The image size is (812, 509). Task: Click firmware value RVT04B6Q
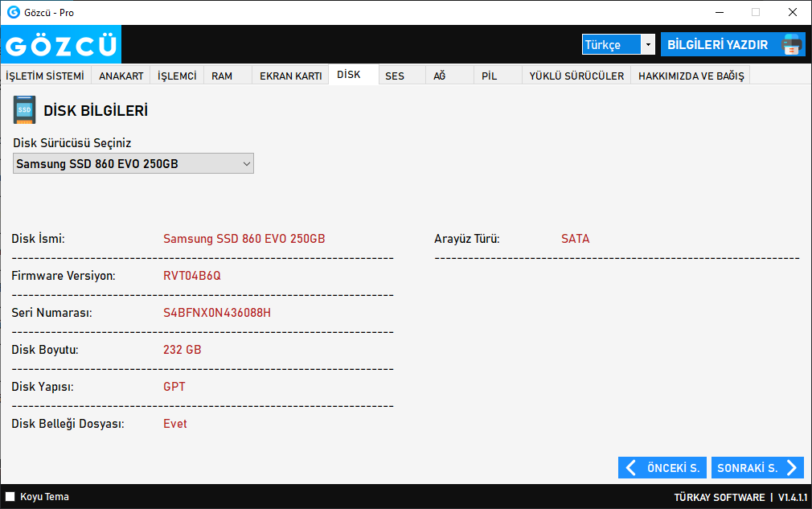point(192,276)
